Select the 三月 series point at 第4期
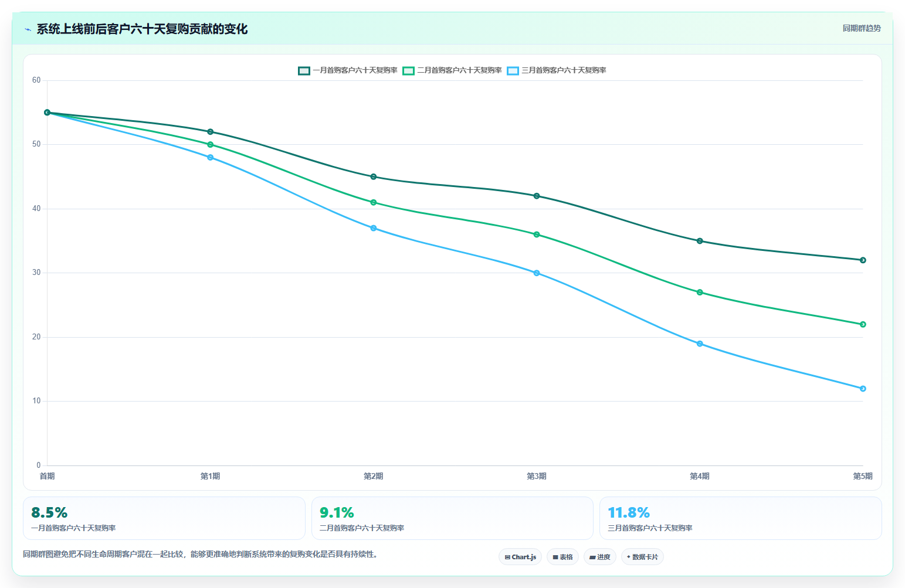Image resolution: width=905 pixels, height=588 pixels. [x=700, y=344]
